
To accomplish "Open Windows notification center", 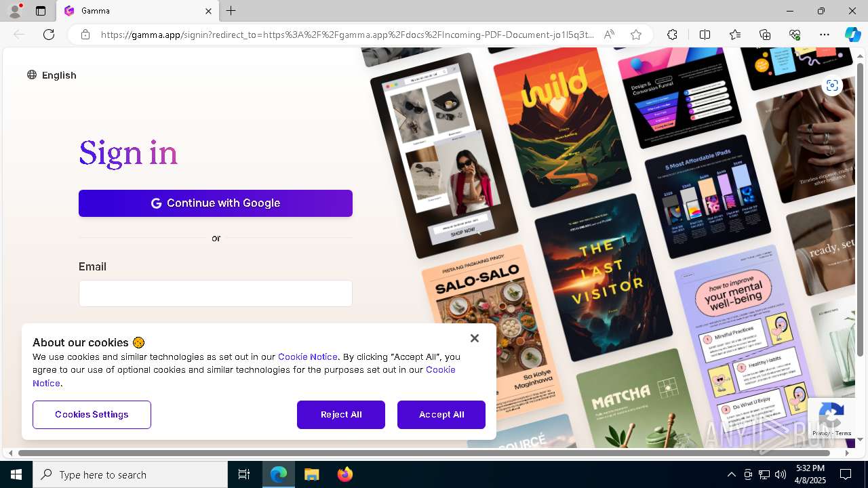I will tap(846, 474).
